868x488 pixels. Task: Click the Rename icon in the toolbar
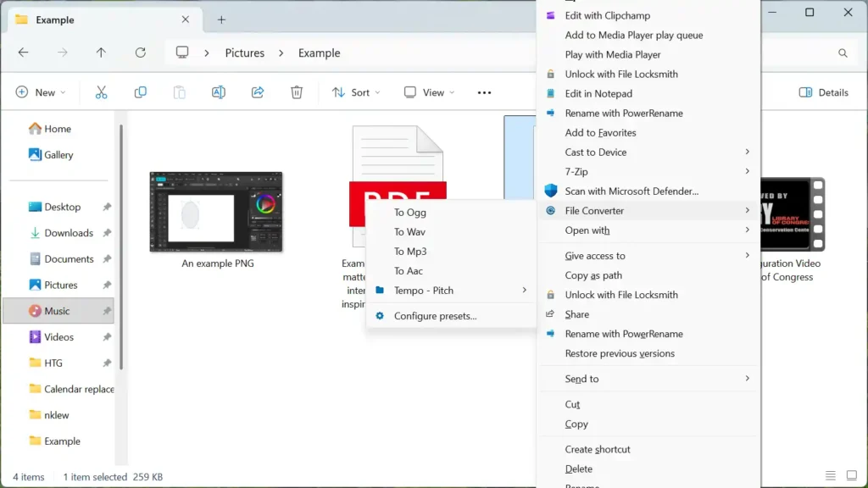click(218, 92)
